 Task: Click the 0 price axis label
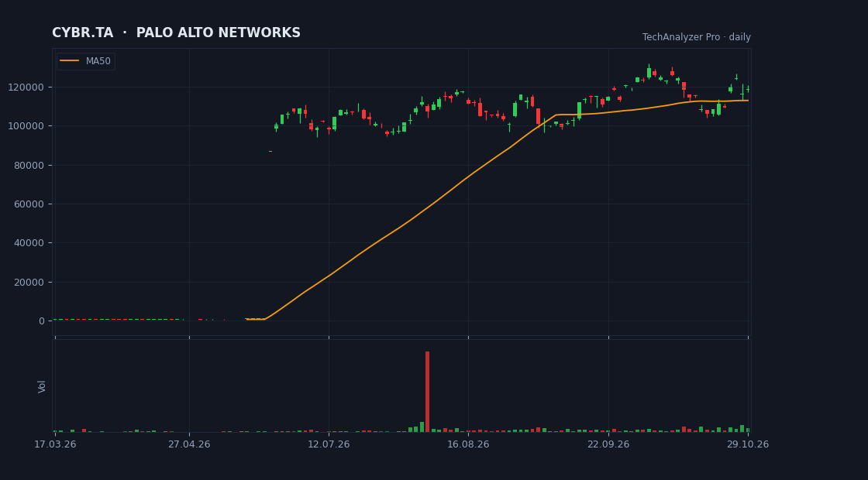[x=42, y=321]
